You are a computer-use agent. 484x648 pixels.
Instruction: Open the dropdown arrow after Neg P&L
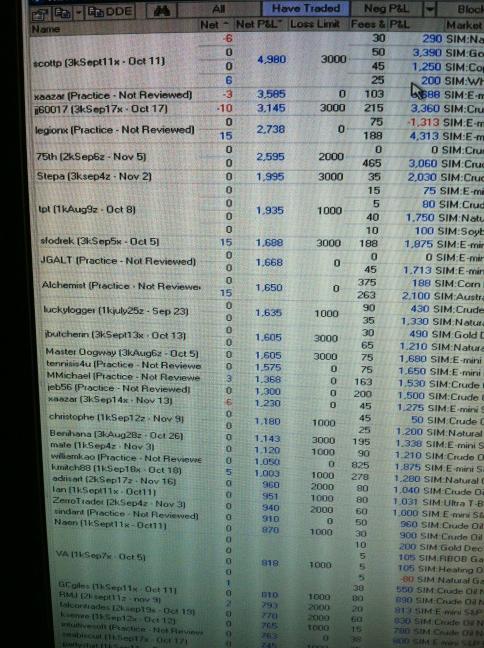[430, 9]
